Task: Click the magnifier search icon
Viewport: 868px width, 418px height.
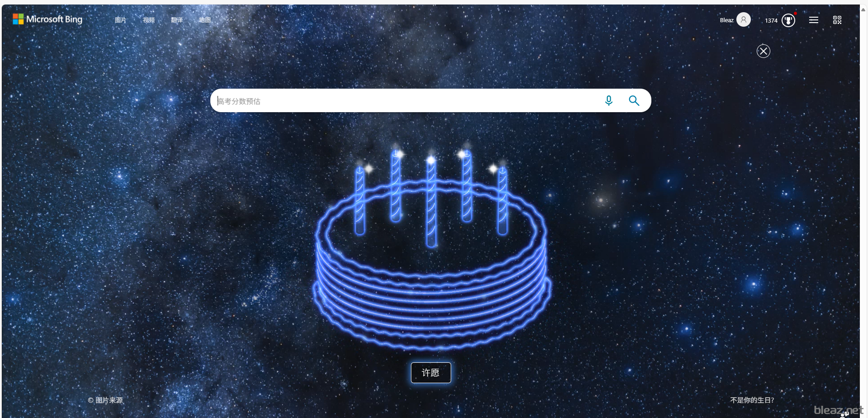Action: pyautogui.click(x=634, y=100)
